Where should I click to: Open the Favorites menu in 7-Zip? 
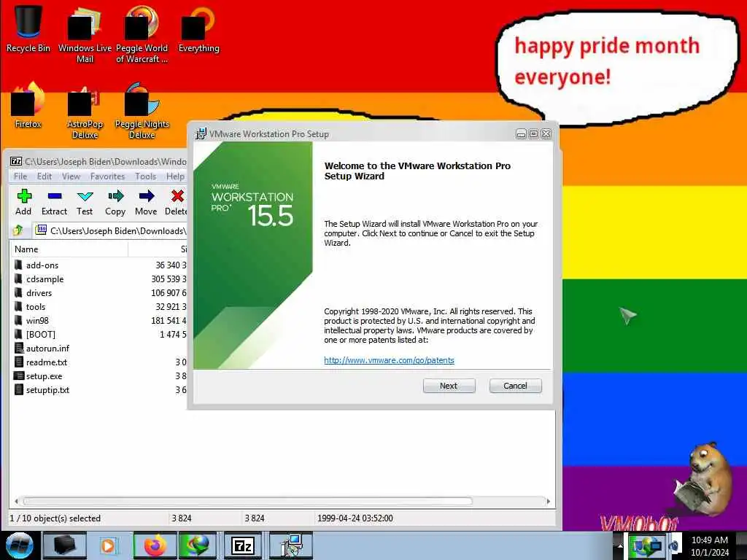click(108, 176)
